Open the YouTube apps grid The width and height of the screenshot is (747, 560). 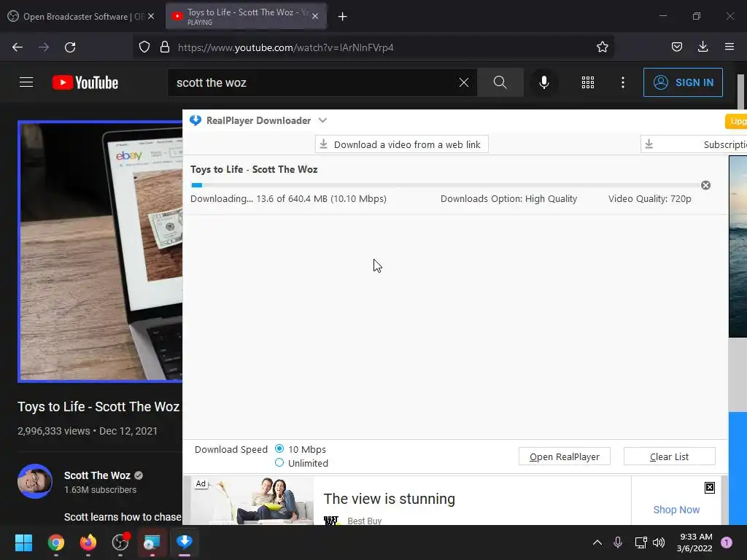588,82
